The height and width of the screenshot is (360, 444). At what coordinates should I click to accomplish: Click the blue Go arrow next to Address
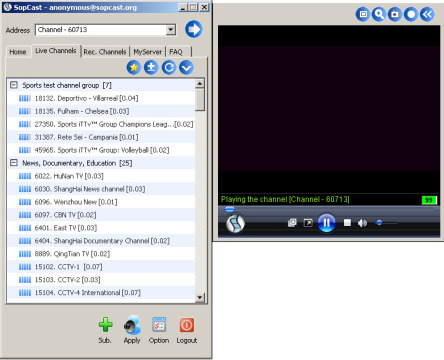[x=193, y=29]
